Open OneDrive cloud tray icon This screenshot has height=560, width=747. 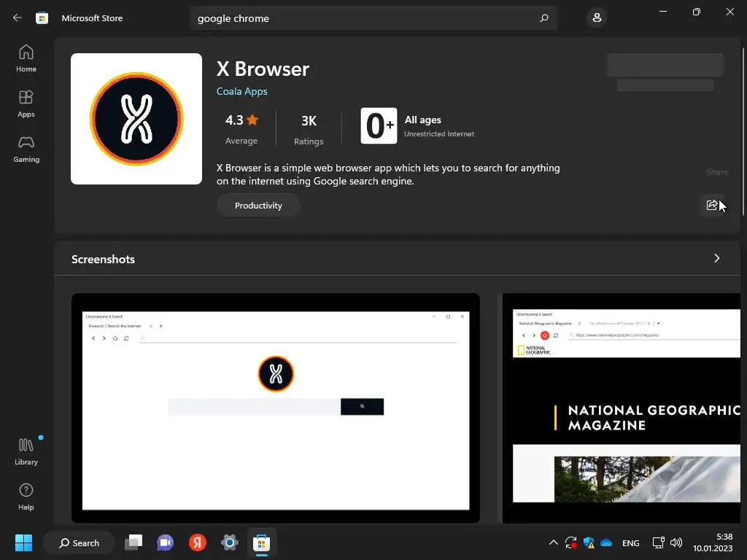pos(606,542)
